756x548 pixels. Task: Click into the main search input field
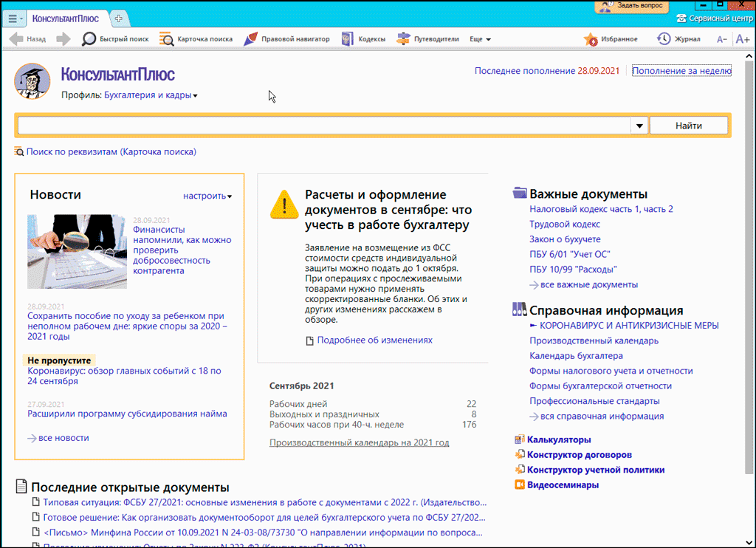[323, 126]
